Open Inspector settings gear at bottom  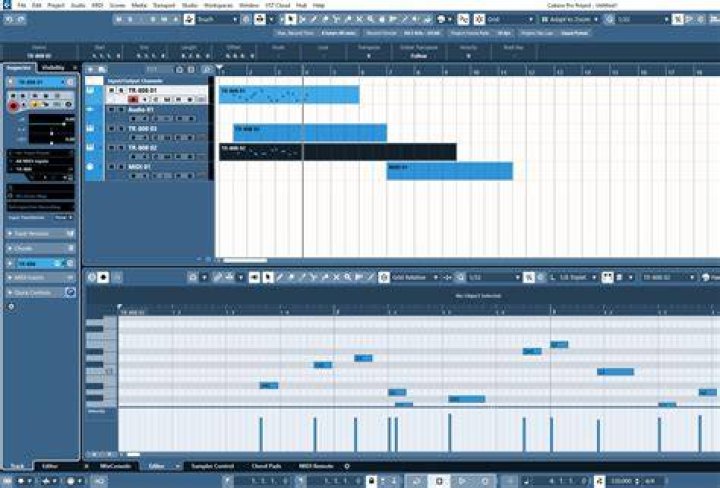(x=11, y=307)
